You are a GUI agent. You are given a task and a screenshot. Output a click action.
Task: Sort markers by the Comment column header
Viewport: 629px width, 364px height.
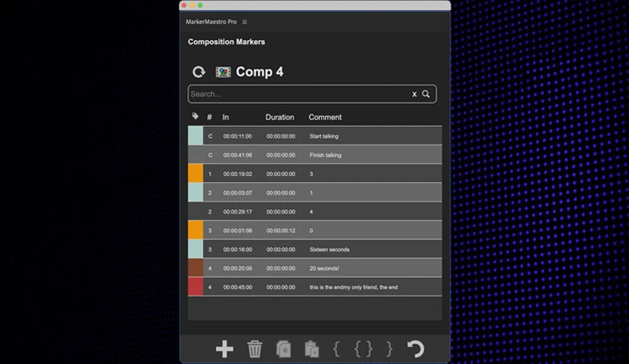325,117
